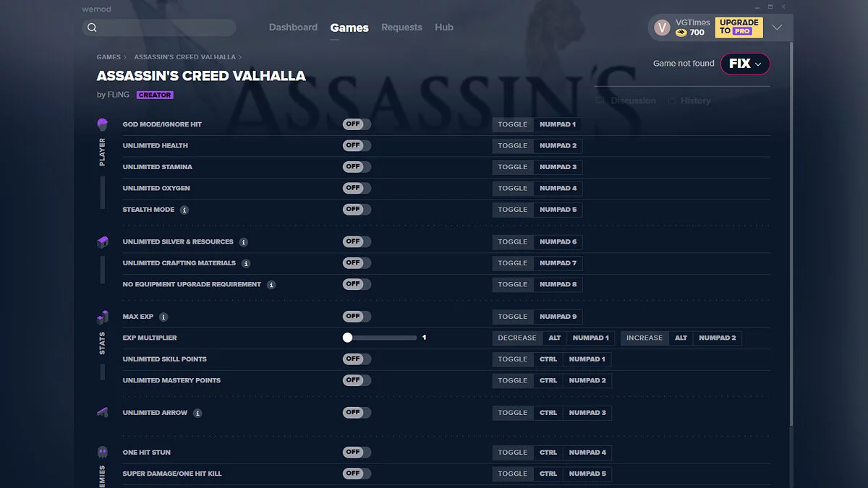This screenshot has height=488, width=868.
Task: Click the search input field
Action: [x=159, y=28]
